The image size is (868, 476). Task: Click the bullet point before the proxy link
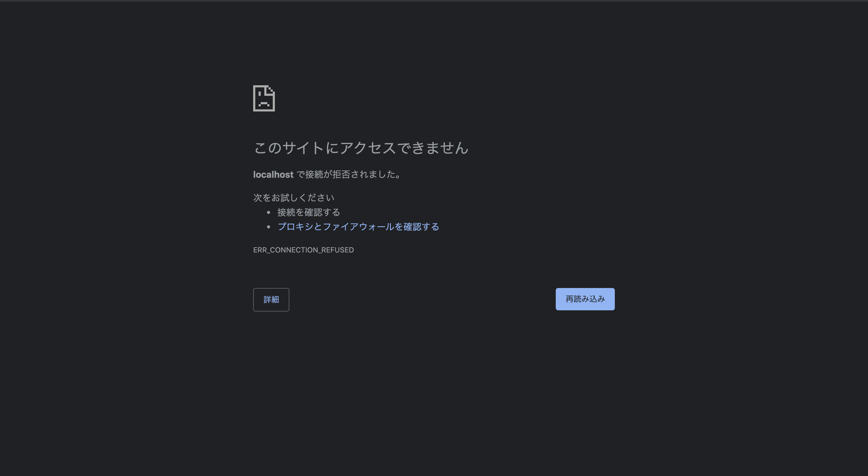tap(268, 226)
